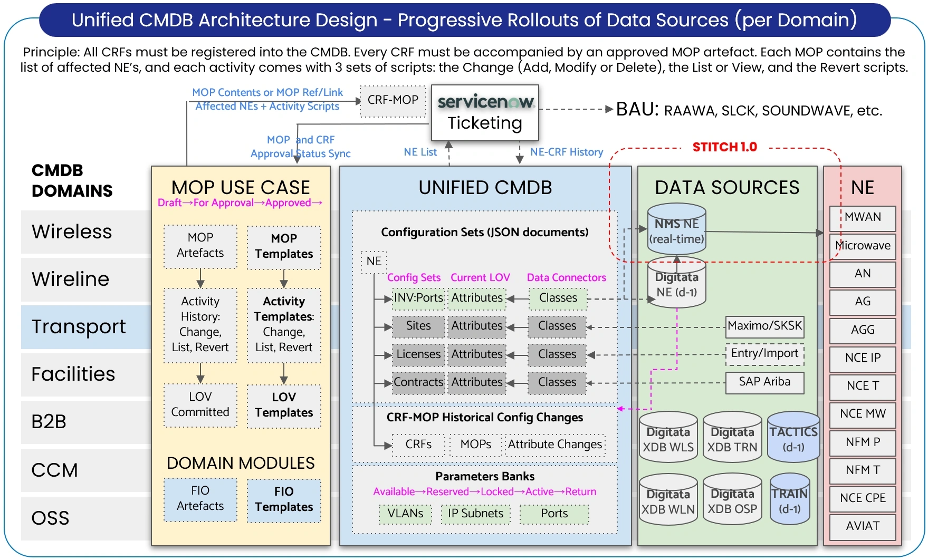Select the Wireless domain row
Viewport: 928px width, 560px height.
coord(86,232)
